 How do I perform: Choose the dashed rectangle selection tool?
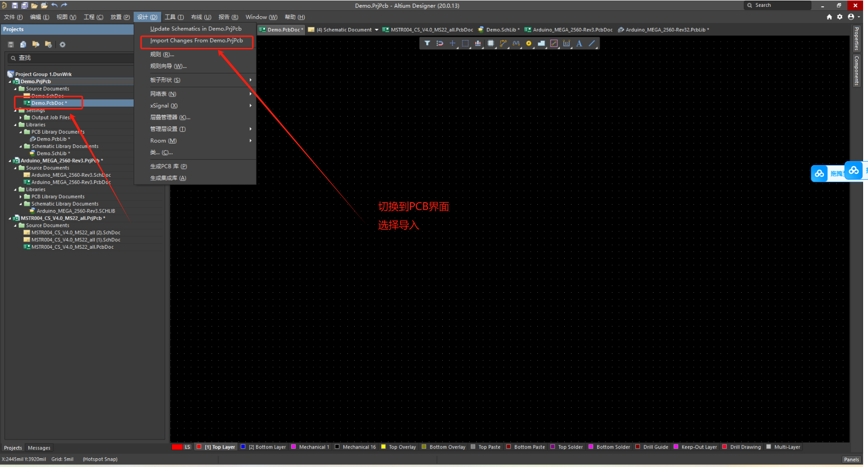pos(465,43)
